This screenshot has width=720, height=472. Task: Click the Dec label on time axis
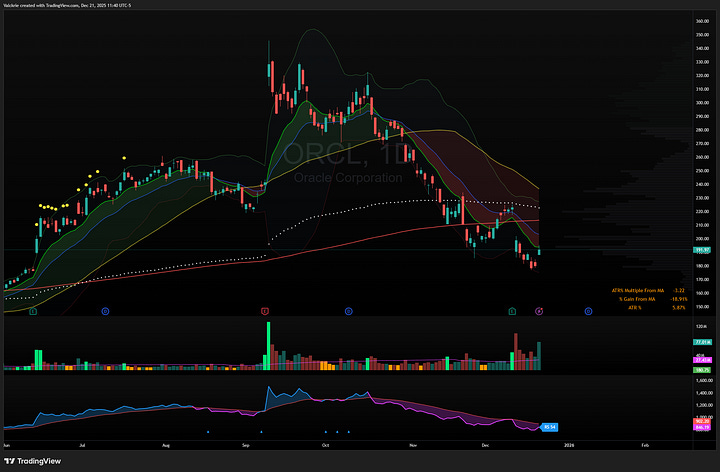pyautogui.click(x=485, y=445)
